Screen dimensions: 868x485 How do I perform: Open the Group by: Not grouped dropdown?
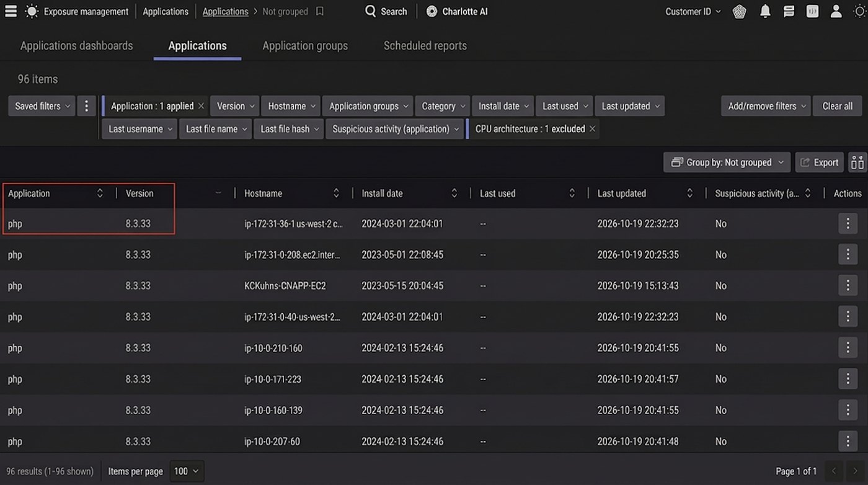727,162
